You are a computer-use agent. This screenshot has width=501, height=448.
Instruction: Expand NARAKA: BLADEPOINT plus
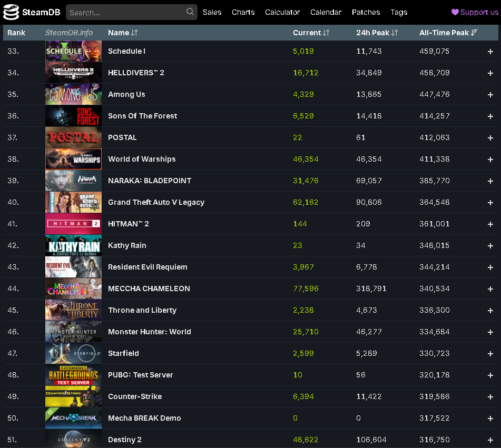490,181
